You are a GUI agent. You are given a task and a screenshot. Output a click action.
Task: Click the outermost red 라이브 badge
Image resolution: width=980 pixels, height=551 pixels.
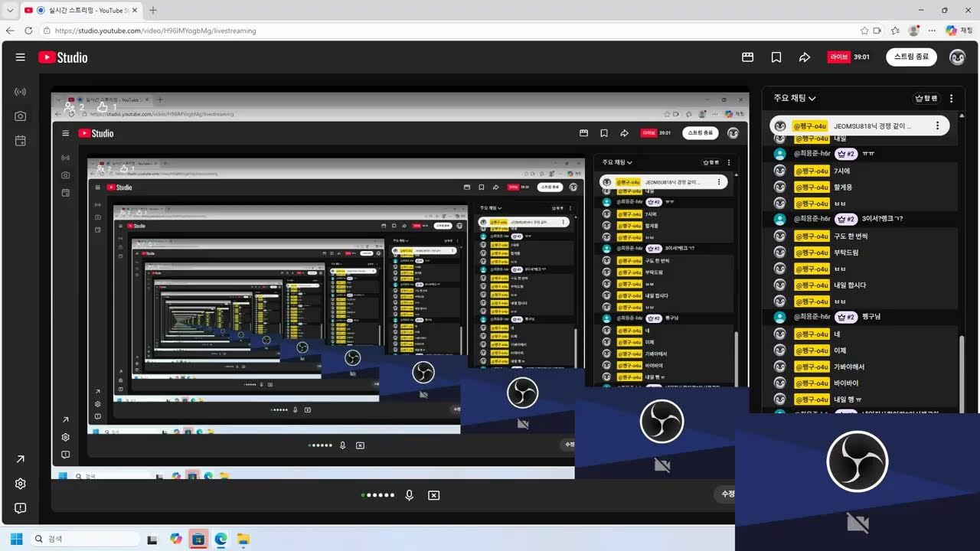838,57
